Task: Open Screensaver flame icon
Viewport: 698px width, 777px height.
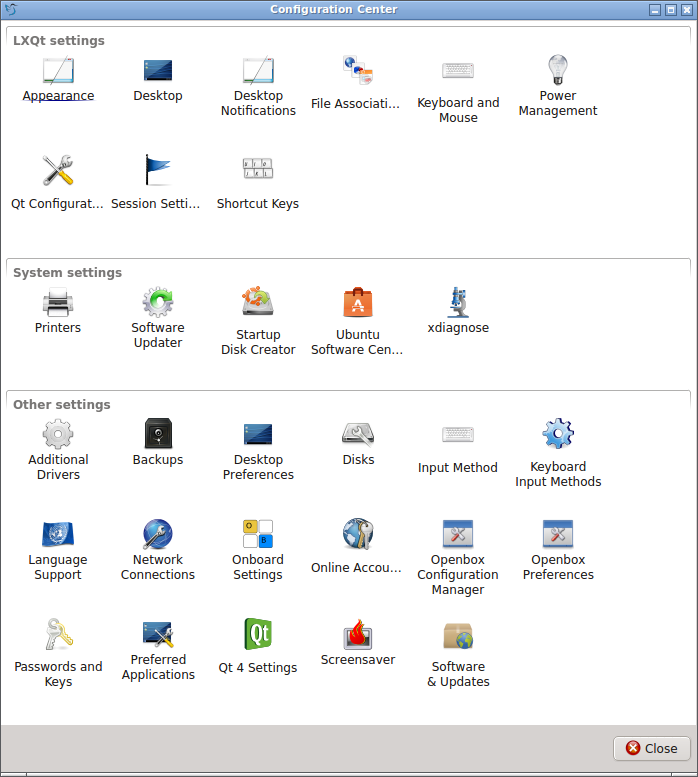Action: point(358,634)
